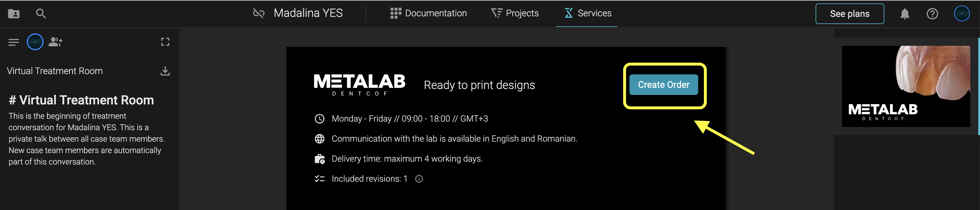This screenshot has height=210, width=980.
Task: Click the See plans button
Action: coord(849,14)
